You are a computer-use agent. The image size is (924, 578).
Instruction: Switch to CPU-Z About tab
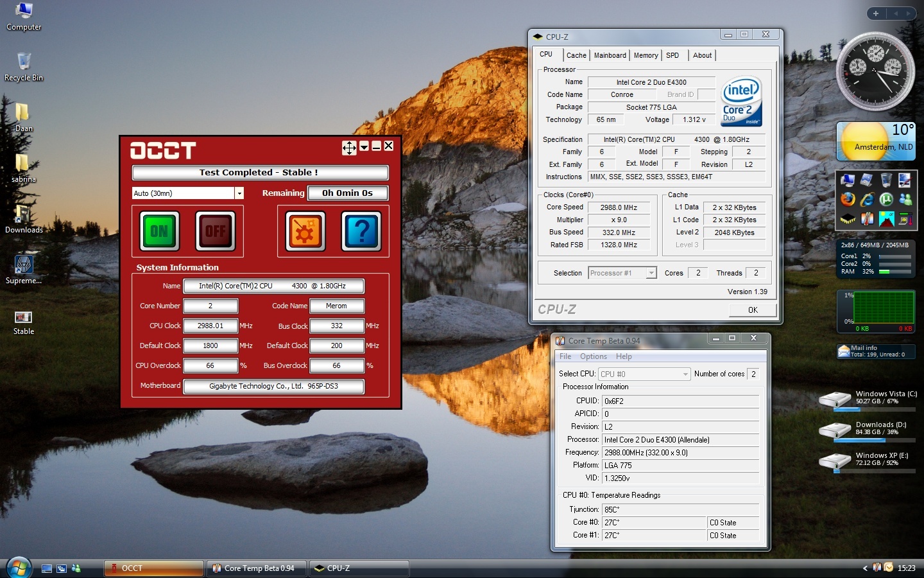click(703, 56)
